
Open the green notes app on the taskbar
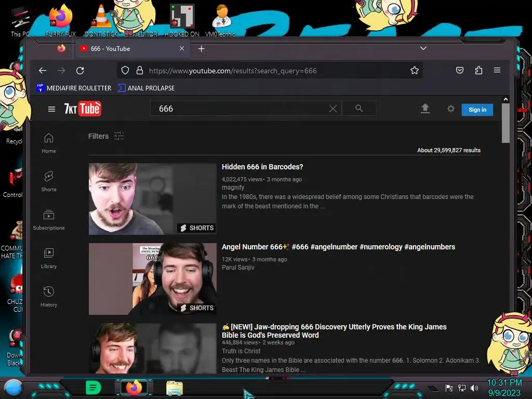click(x=93, y=388)
